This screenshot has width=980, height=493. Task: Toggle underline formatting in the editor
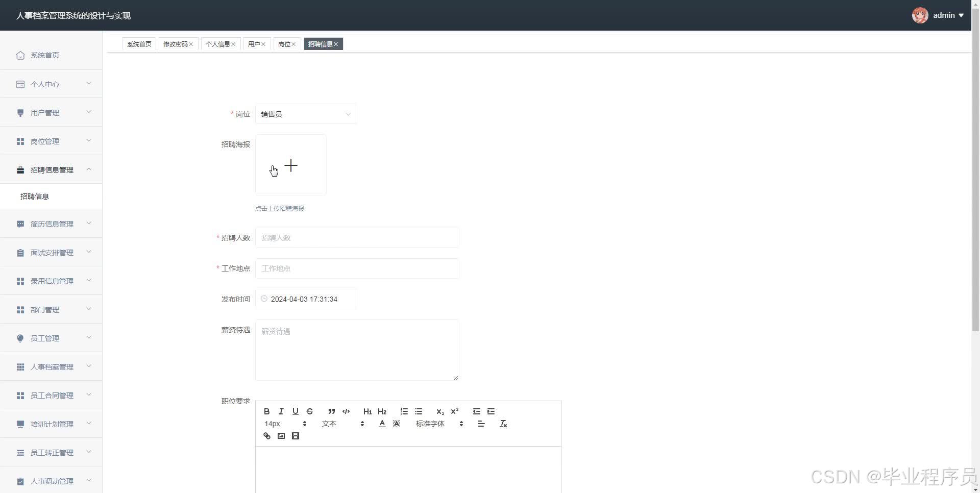[x=295, y=411]
